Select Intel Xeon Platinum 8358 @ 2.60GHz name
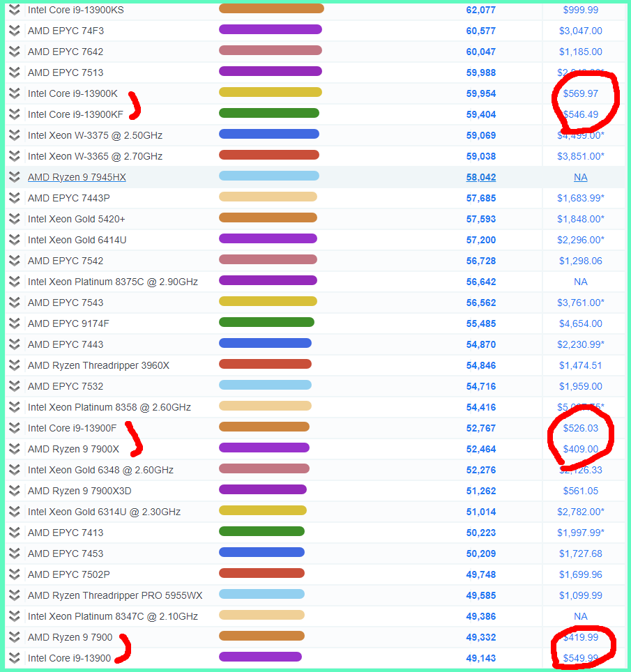The image size is (631, 672). point(109,407)
